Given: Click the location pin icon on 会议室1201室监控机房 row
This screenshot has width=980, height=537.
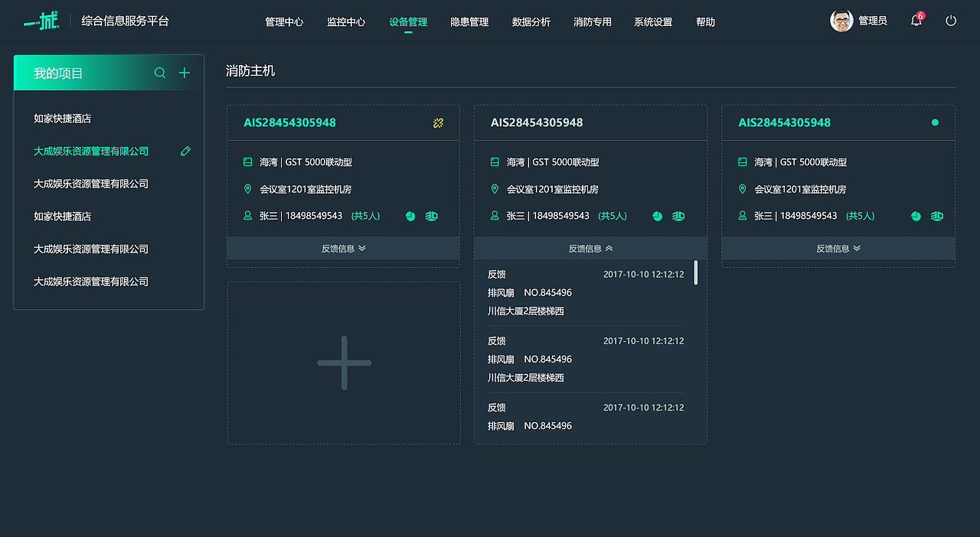Looking at the screenshot, I should coord(247,189).
